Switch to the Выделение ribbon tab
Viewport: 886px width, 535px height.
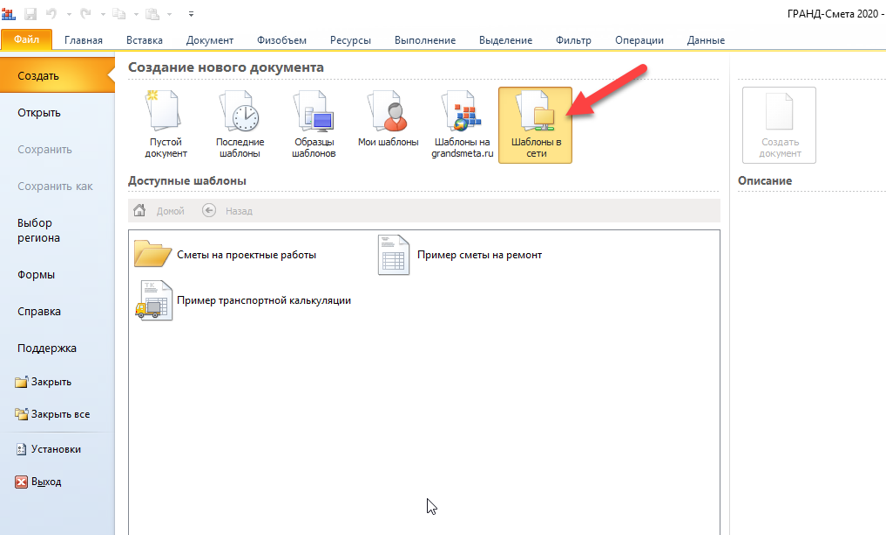506,40
